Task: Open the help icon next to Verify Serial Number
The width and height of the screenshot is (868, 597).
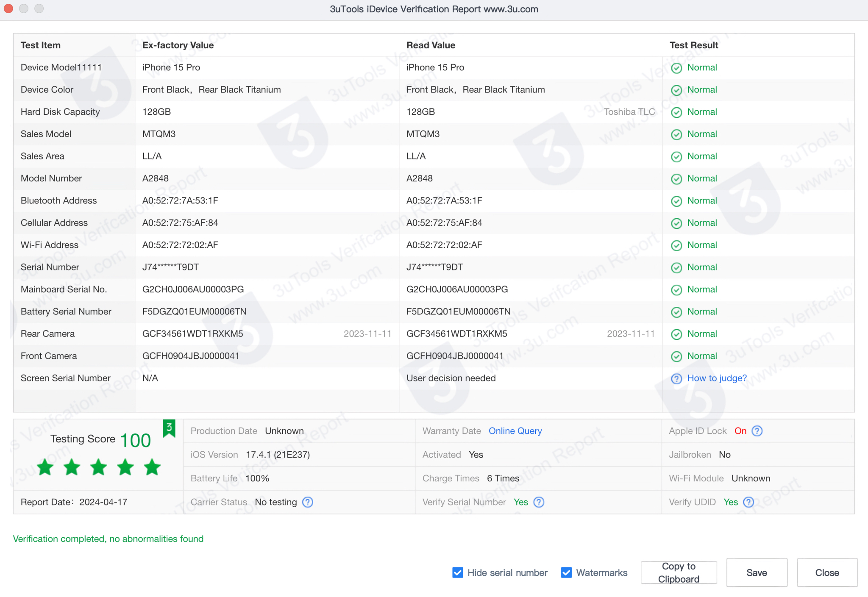Action: point(539,502)
